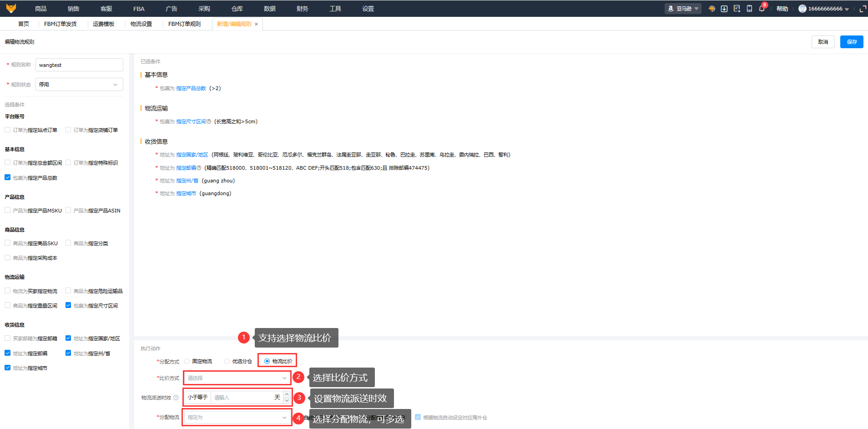This screenshot has width=868, height=429.
Task: Click help icon beside 指定邮编
Action: point(199,168)
